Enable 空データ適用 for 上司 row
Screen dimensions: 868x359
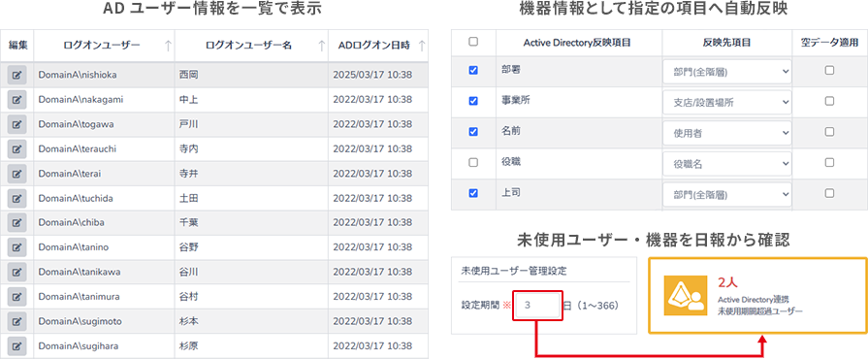[x=829, y=193]
